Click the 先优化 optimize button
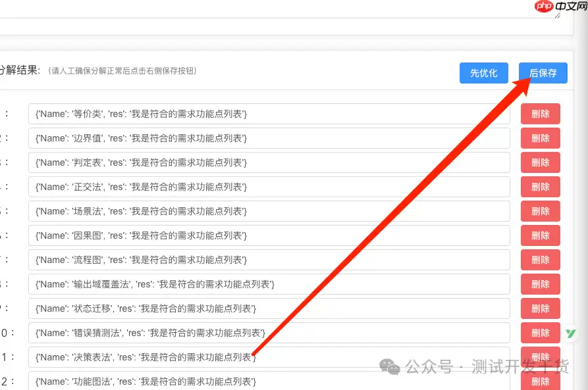 [x=483, y=73]
